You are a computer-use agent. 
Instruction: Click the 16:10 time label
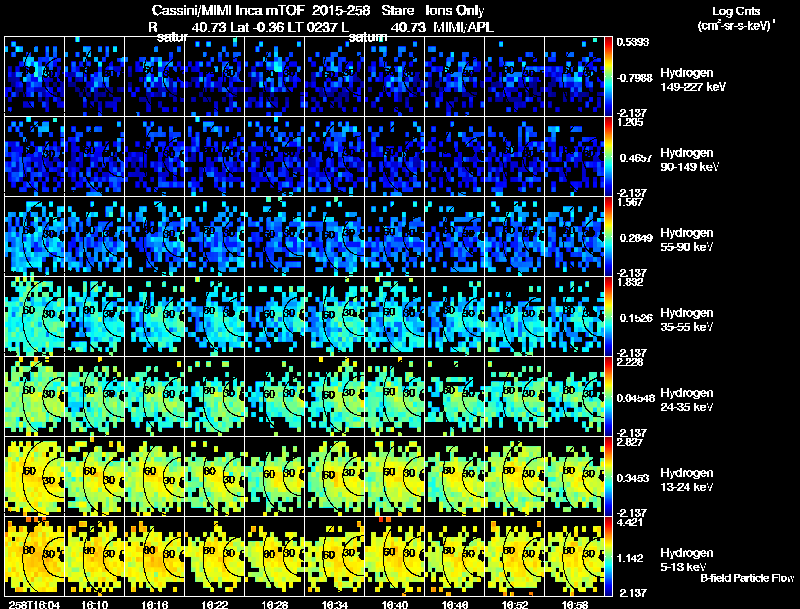point(94,604)
